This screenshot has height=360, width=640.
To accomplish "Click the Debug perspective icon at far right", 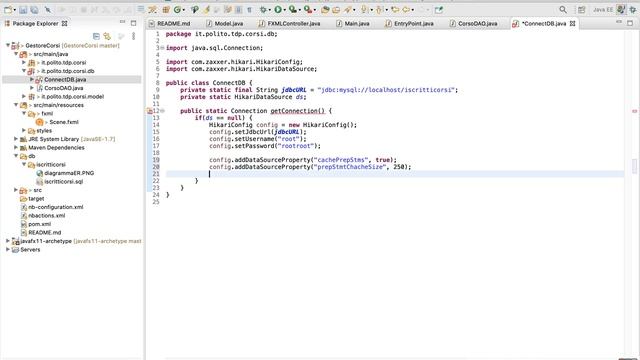I will (633, 10).
